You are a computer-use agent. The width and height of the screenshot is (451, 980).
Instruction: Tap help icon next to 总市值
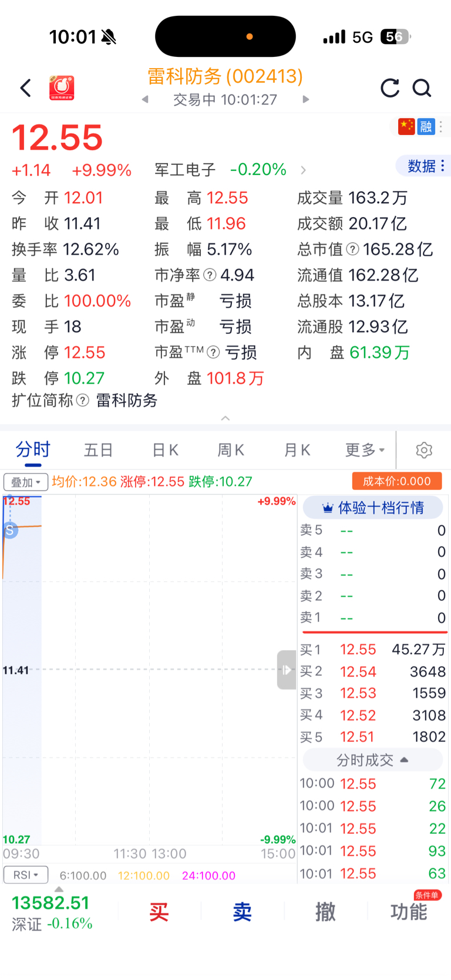352,249
